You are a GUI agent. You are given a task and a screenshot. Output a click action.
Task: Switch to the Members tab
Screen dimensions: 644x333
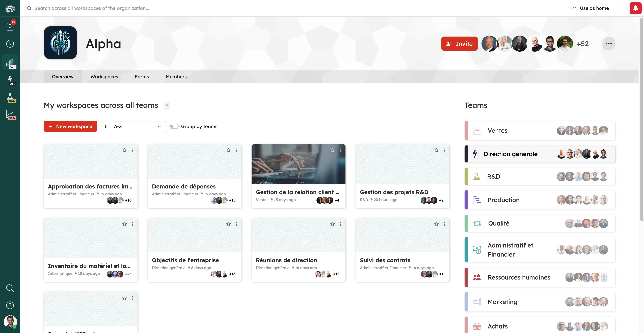pyautogui.click(x=176, y=77)
